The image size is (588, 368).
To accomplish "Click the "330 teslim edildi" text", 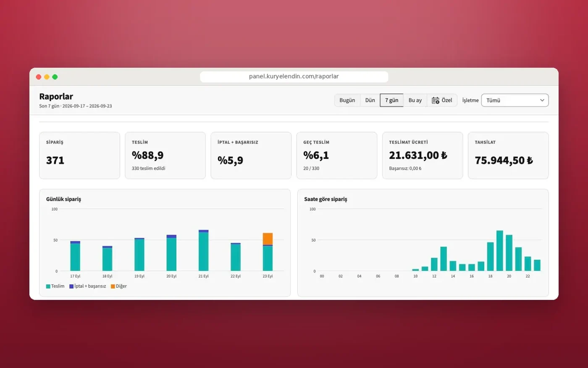I will [149, 168].
